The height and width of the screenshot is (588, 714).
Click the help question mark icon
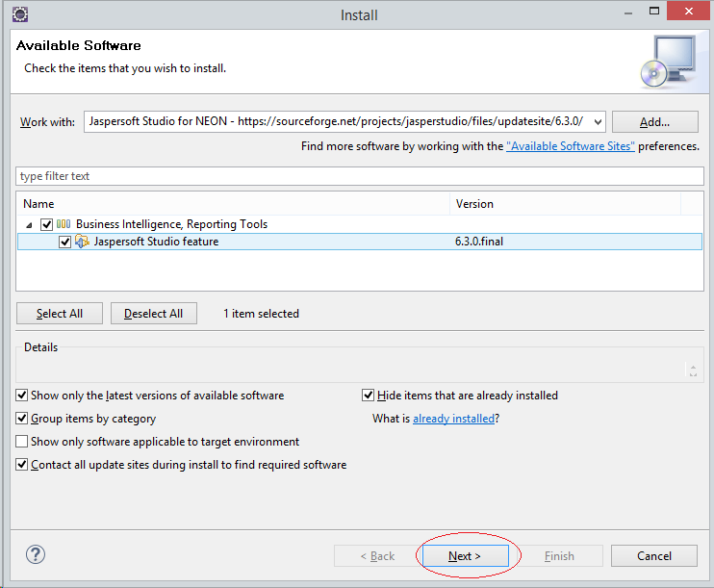[x=35, y=554]
